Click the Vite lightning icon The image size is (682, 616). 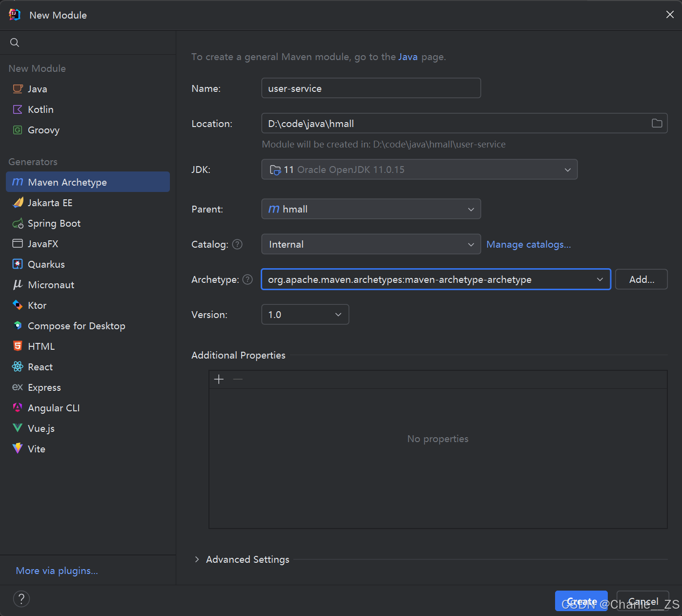18,448
